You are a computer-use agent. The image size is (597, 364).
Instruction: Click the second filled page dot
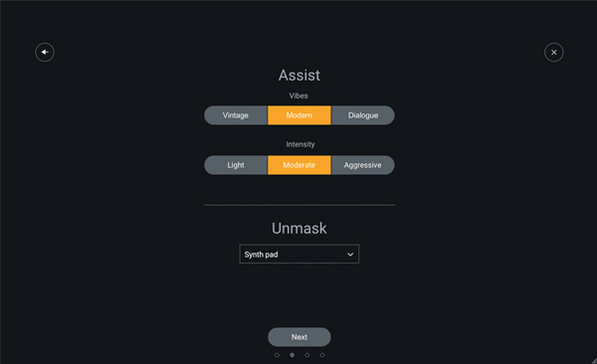point(292,355)
